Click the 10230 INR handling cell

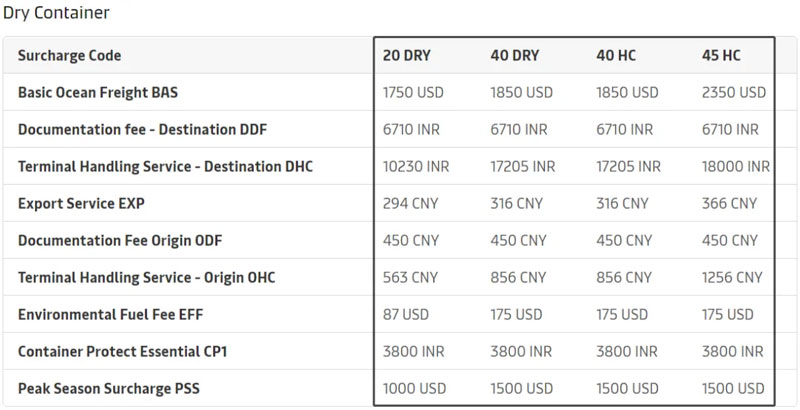416,166
